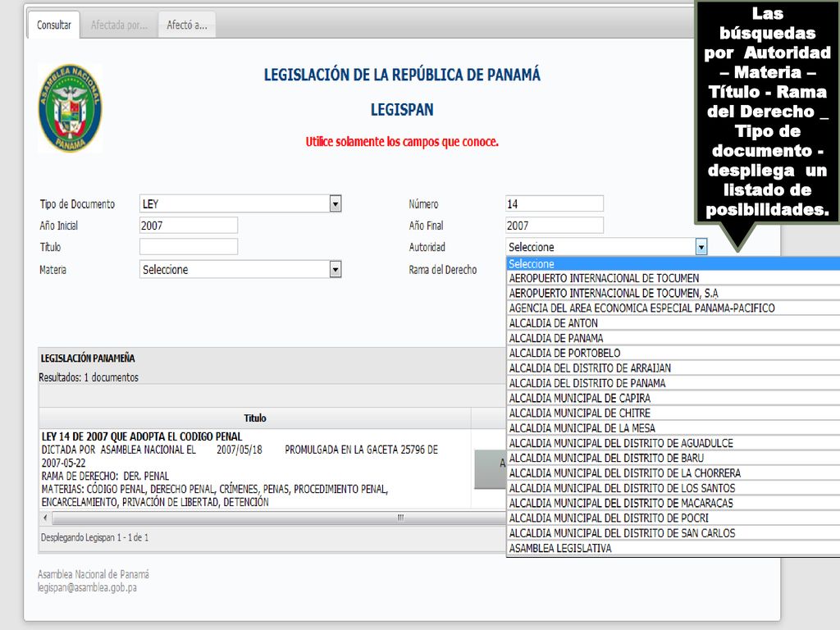Pick ALCALDIA MUNICIPAL DE LA MESA
The height and width of the screenshot is (630, 840).
point(673,428)
